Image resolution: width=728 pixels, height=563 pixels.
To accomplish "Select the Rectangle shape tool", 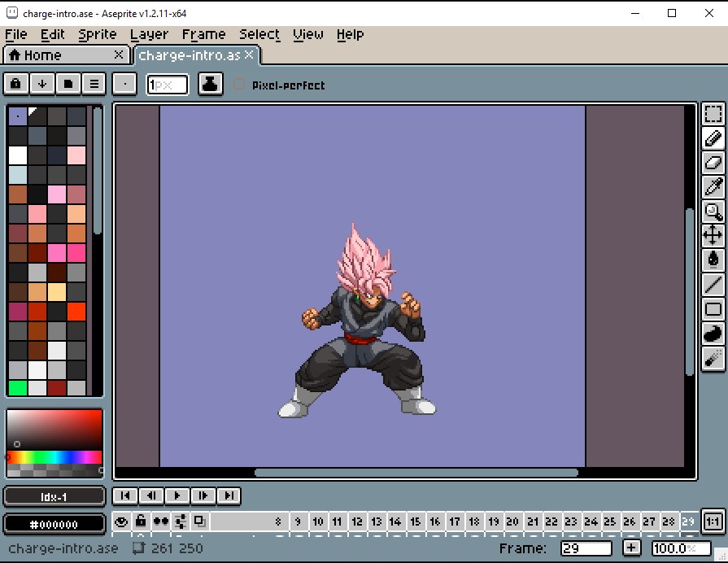I will click(713, 309).
